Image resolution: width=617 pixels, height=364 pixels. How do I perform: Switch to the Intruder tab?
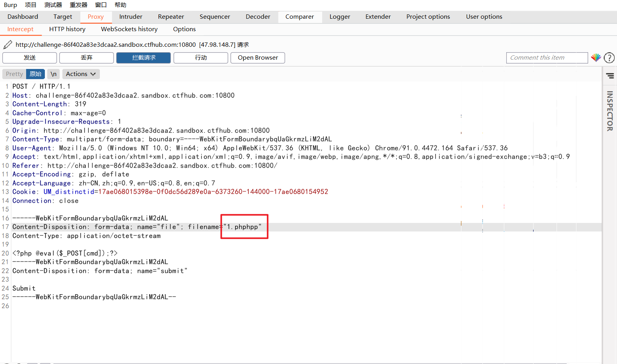[x=131, y=17]
